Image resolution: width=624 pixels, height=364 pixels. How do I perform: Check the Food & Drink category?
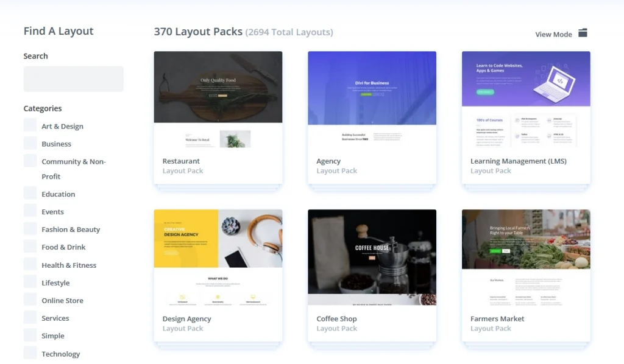30,247
